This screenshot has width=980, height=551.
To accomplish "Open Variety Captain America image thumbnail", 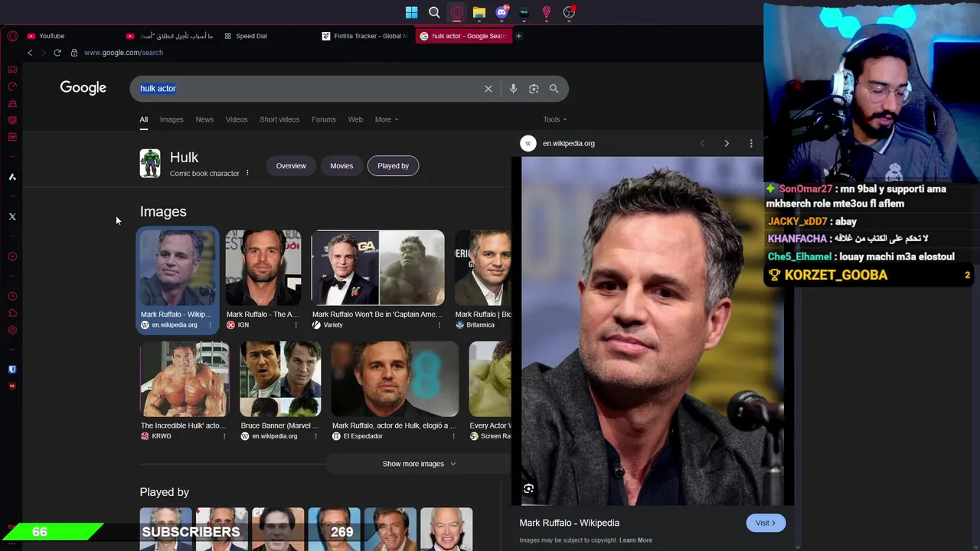I will 378,268.
